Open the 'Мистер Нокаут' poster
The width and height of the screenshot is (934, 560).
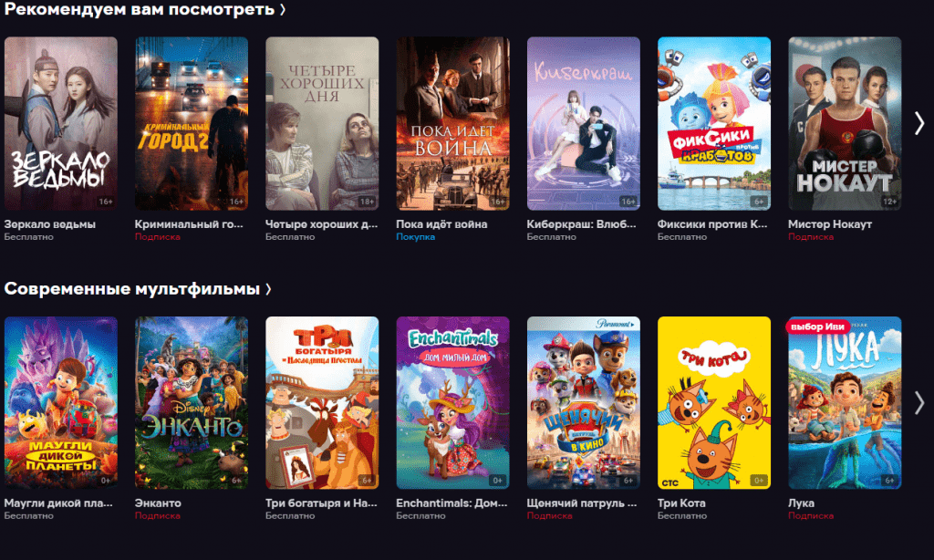845,123
